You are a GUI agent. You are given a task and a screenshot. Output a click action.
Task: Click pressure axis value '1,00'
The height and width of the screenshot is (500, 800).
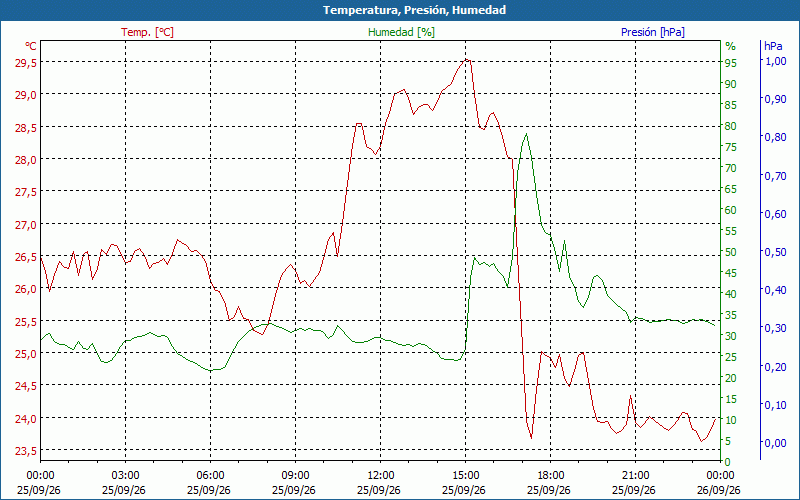click(x=776, y=61)
